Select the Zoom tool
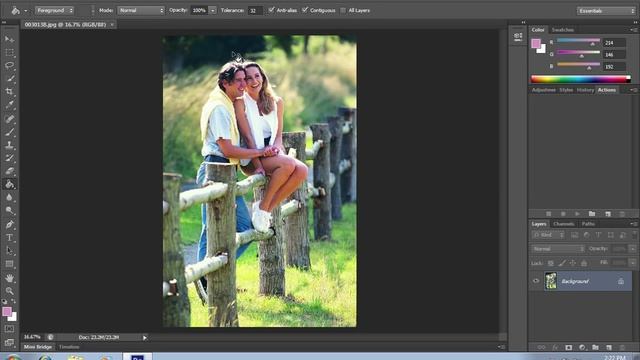Viewport: 640px width, 360px height. click(x=9, y=291)
